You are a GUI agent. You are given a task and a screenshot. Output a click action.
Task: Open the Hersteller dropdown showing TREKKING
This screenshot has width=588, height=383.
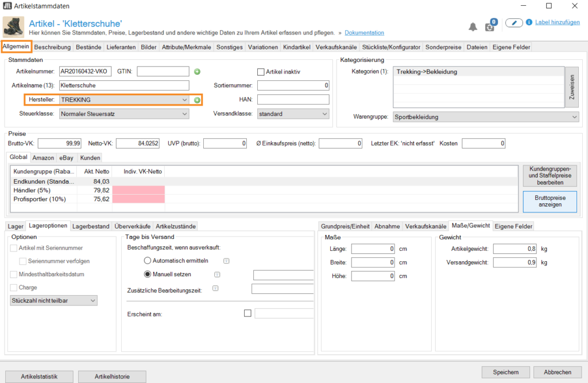click(x=123, y=100)
